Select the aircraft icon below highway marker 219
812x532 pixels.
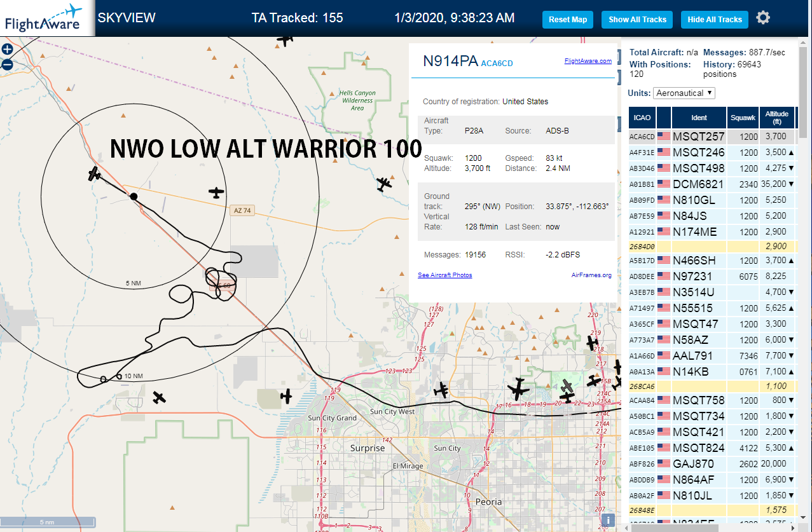pyautogui.click(x=592, y=343)
